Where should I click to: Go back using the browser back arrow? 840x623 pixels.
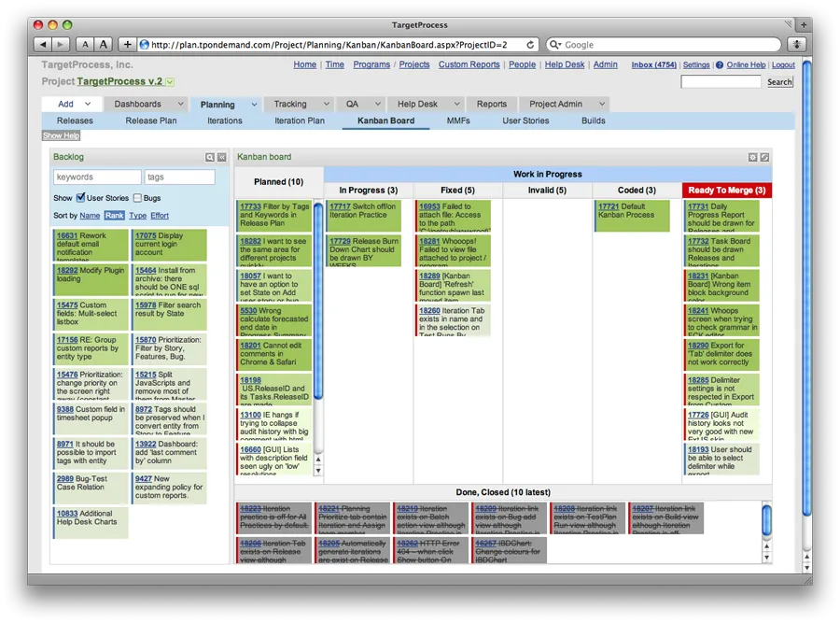(x=43, y=45)
